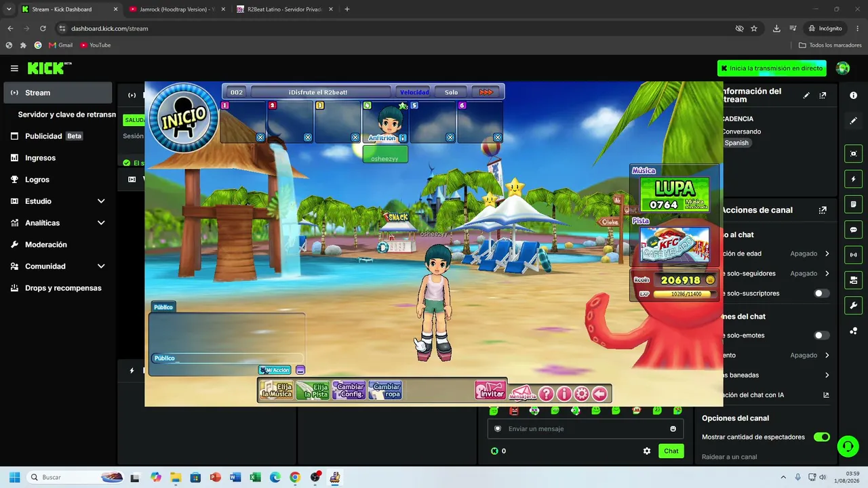Screen dimensions: 868x488
Task: Open the banned words settings chevron
Action: (827, 375)
